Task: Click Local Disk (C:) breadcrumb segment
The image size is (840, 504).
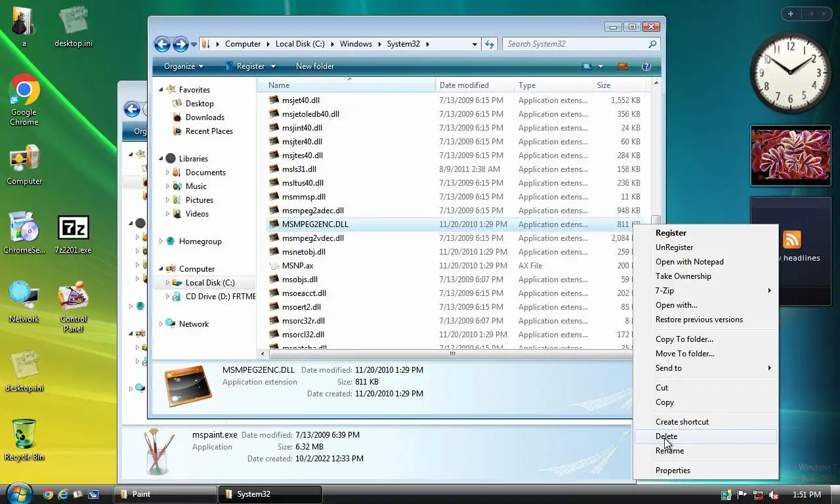Action: click(300, 44)
